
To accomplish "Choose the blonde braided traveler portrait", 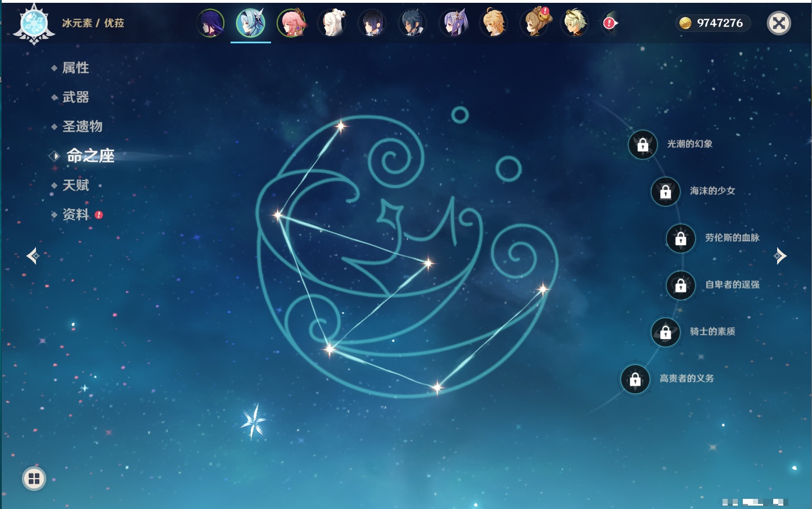I will (494, 24).
